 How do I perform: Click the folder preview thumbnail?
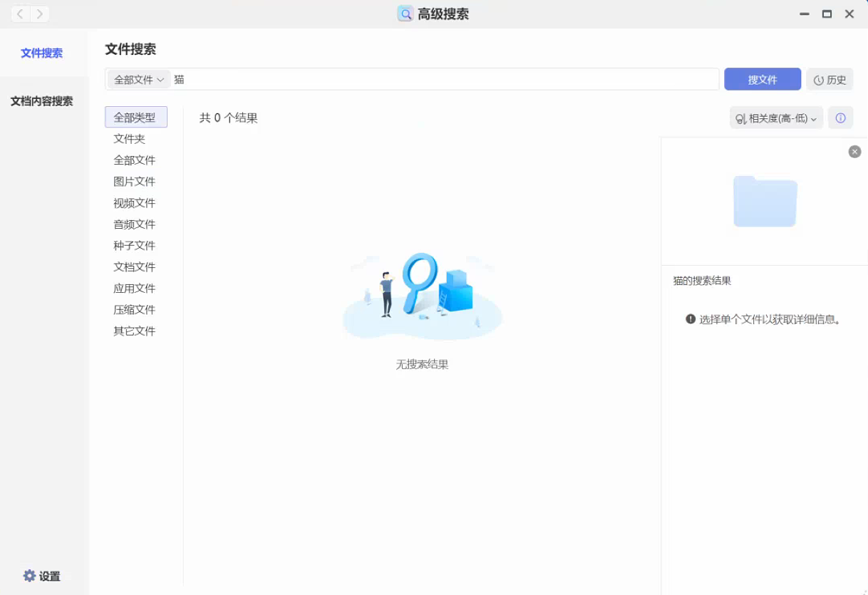[x=765, y=202]
